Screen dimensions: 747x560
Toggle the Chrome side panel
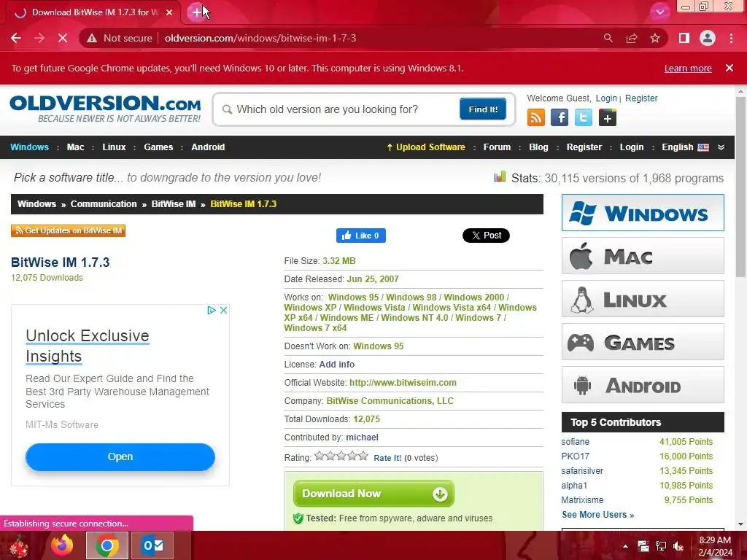(684, 38)
